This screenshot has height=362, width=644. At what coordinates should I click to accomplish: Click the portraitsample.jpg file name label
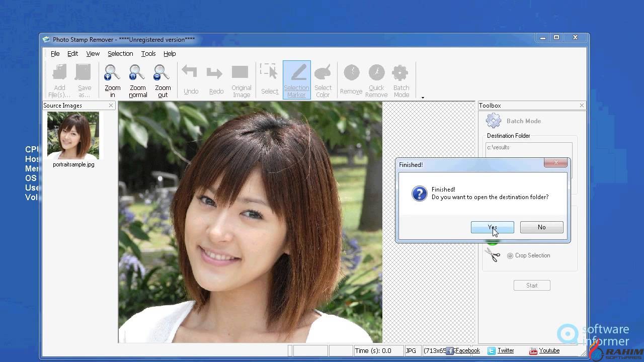[73, 164]
